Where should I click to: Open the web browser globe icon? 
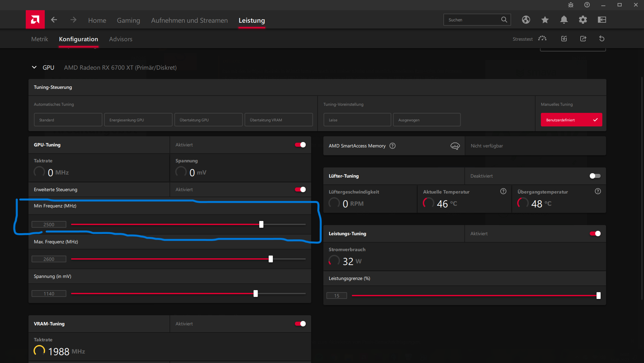(x=526, y=20)
